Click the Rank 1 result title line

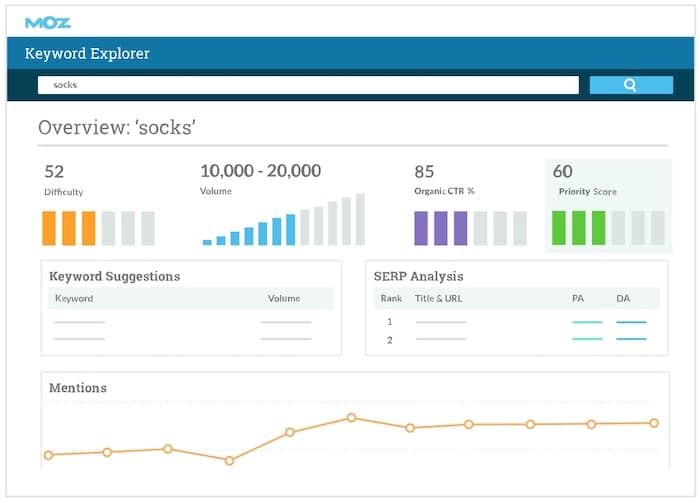click(441, 322)
